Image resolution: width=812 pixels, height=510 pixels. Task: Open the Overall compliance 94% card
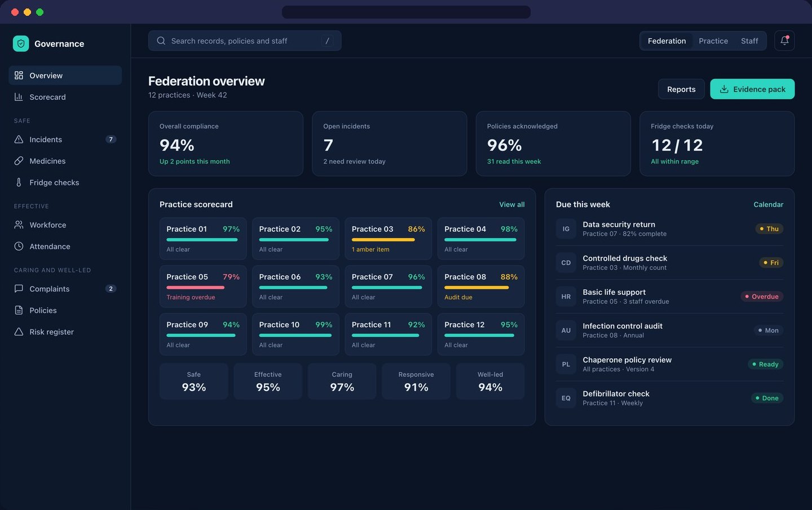[x=226, y=143]
